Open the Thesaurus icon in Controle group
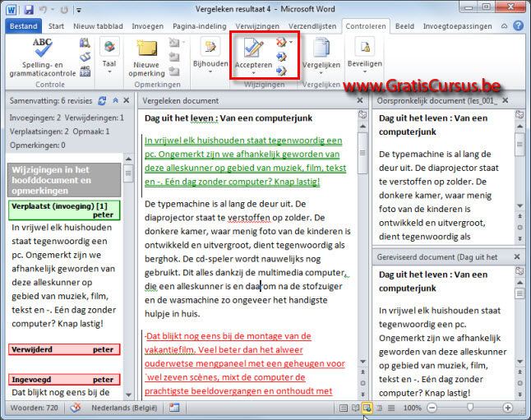 [x=85, y=57]
